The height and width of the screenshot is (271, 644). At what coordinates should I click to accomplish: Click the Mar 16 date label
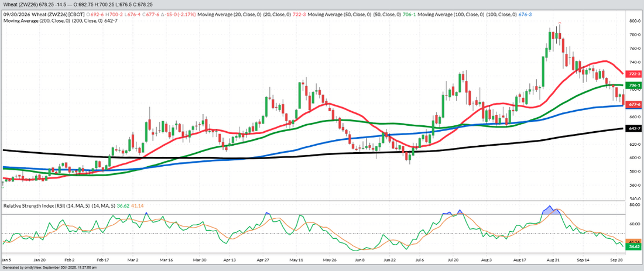click(x=166, y=260)
